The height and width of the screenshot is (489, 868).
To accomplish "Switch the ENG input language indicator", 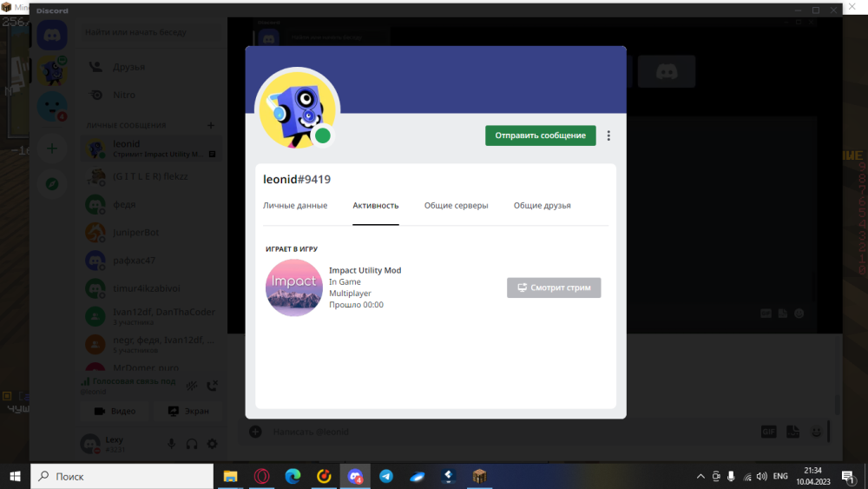I will tap(780, 476).
